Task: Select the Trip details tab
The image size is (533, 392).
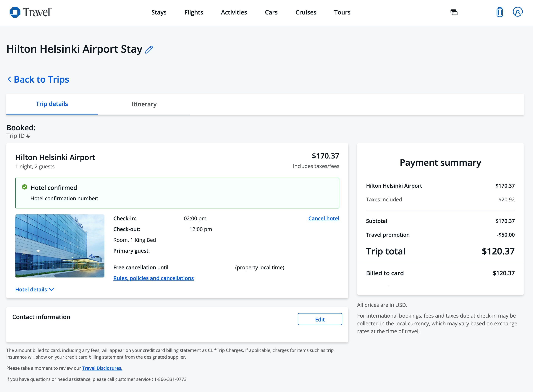Action: pyautogui.click(x=52, y=104)
